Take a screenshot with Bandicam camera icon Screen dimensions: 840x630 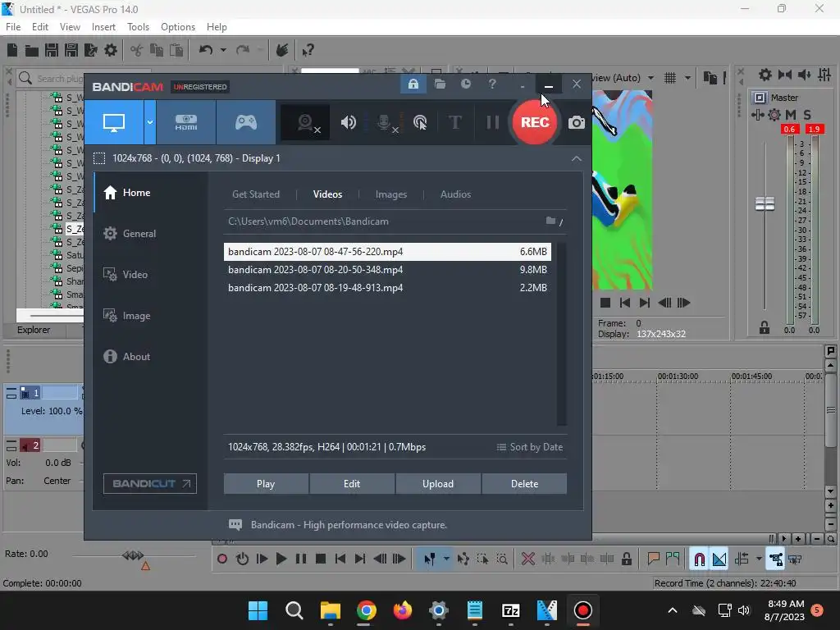tap(577, 123)
